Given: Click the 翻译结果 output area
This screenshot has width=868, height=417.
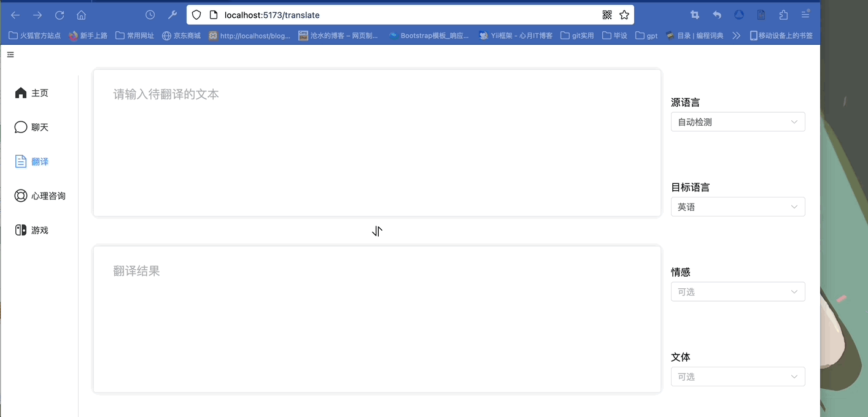Looking at the screenshot, I should [x=377, y=319].
